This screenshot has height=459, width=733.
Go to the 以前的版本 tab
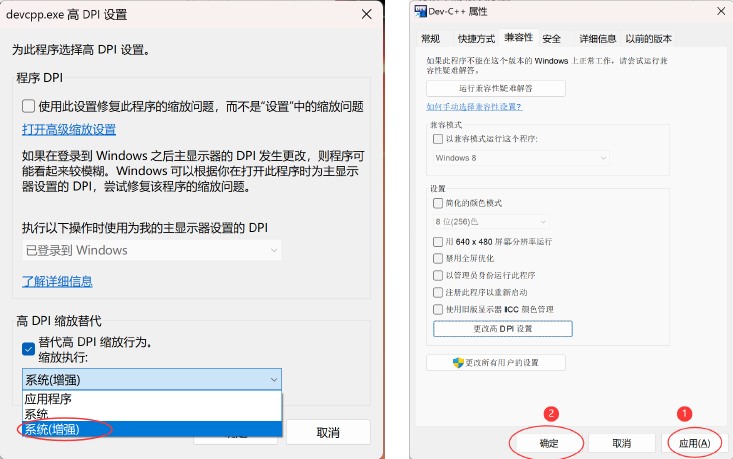coord(648,39)
